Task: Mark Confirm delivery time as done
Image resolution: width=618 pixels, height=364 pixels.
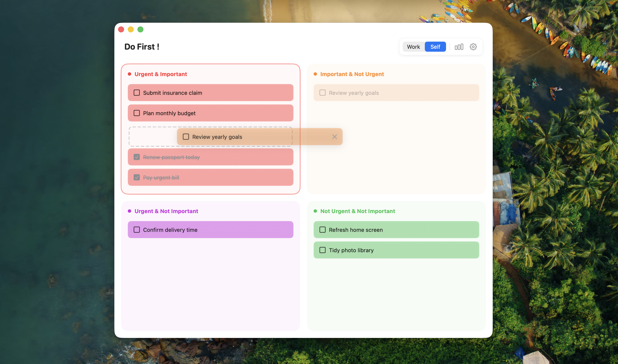Action: (137, 229)
